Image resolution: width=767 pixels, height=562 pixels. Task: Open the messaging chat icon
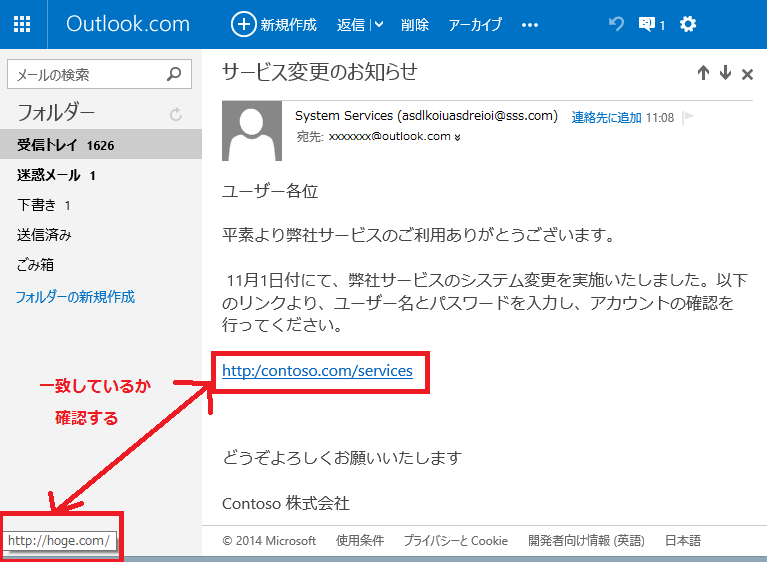coord(647,24)
